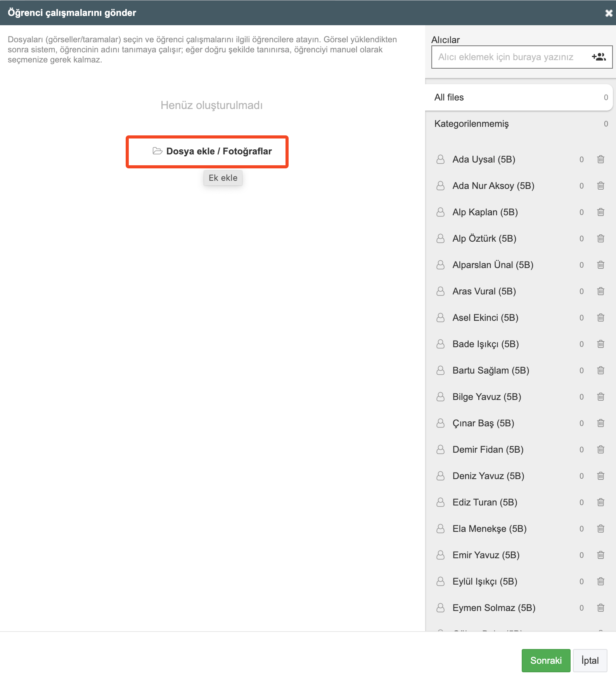Remove Ela Menekşe (5B) using trash icon
This screenshot has height=675, width=616.
point(600,529)
